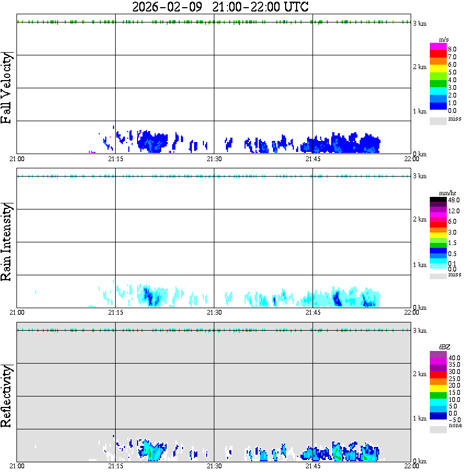The image size is (466, 476).
Task: Click the orange swatch in the m/s legend
Action: 438,61
